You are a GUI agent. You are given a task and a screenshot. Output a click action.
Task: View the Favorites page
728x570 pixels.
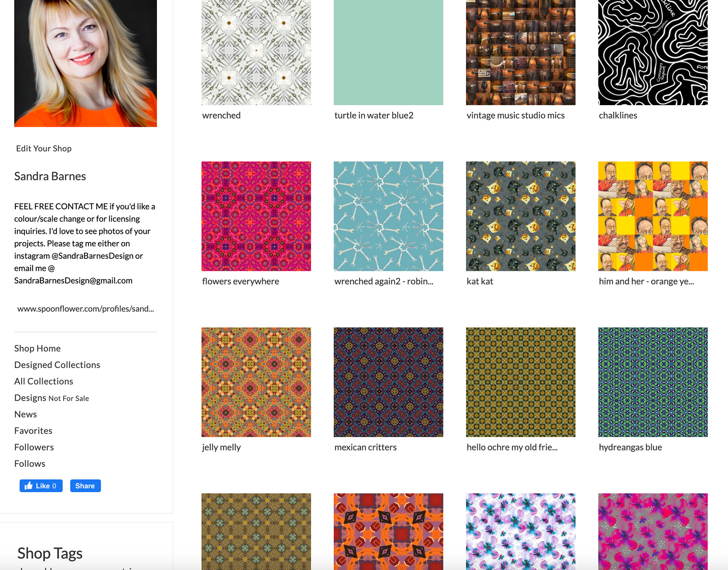click(33, 431)
